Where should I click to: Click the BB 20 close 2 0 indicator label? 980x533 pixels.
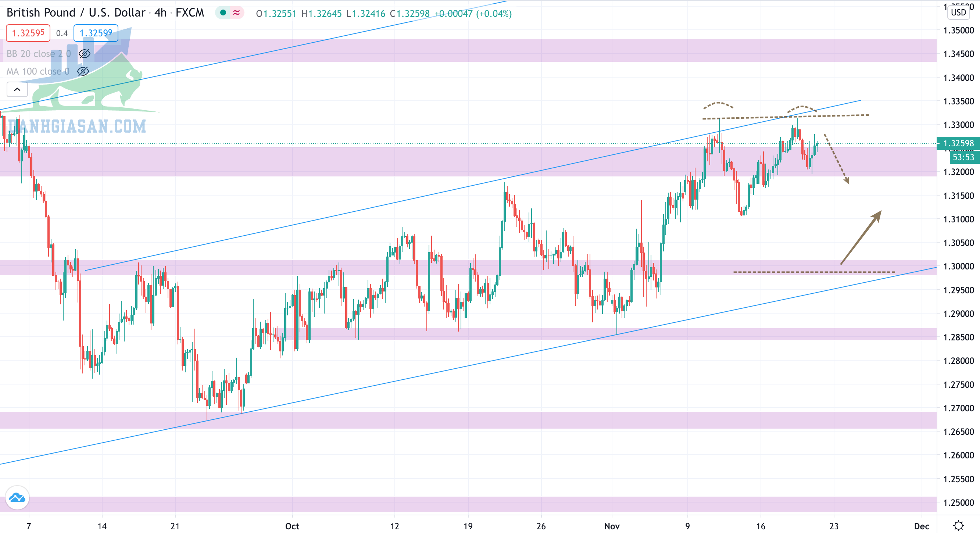coord(39,54)
